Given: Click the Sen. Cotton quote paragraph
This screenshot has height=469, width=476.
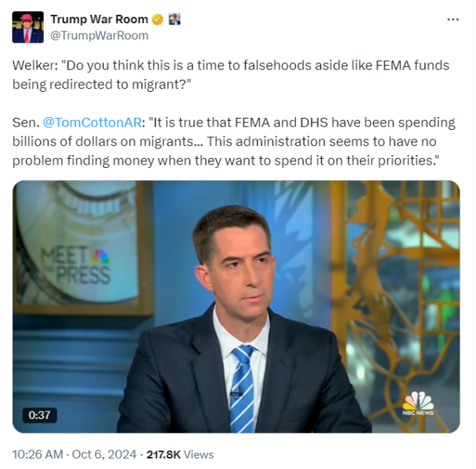Looking at the screenshot, I should coord(234,142).
